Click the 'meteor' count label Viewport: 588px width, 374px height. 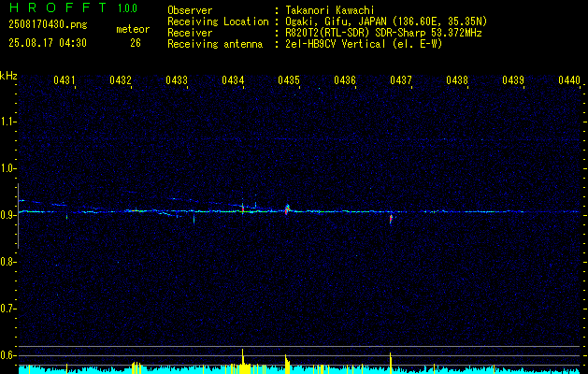pyautogui.click(x=133, y=29)
